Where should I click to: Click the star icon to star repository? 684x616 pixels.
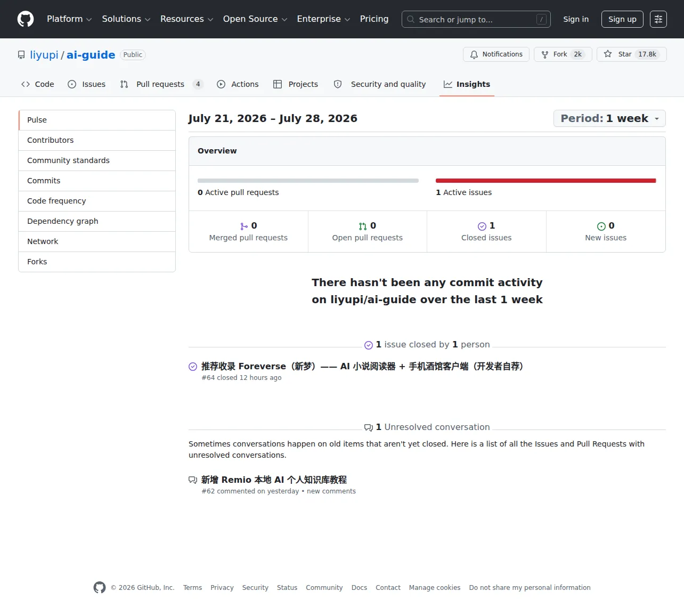point(608,54)
